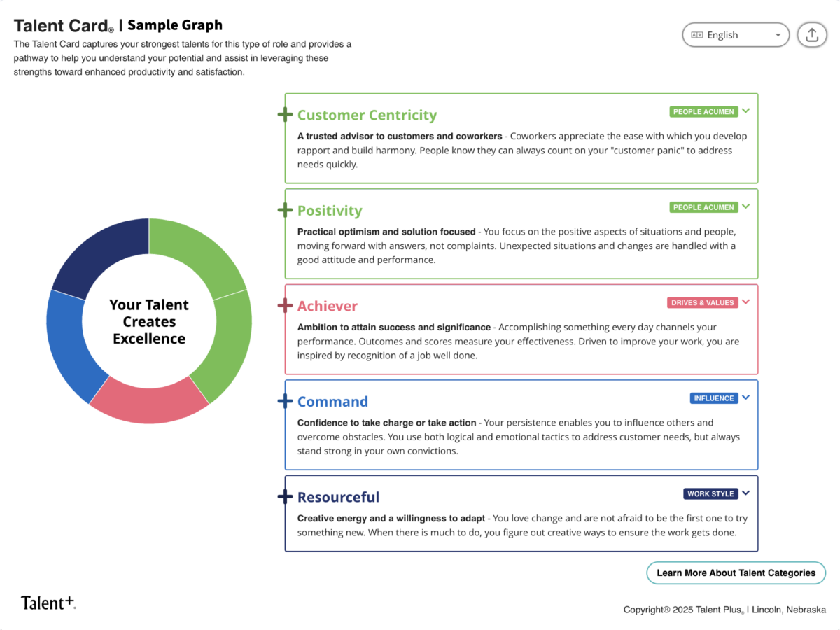Viewport: 840px width, 630px height.
Task: Click Learn More About Talent Categories
Action: (x=736, y=573)
